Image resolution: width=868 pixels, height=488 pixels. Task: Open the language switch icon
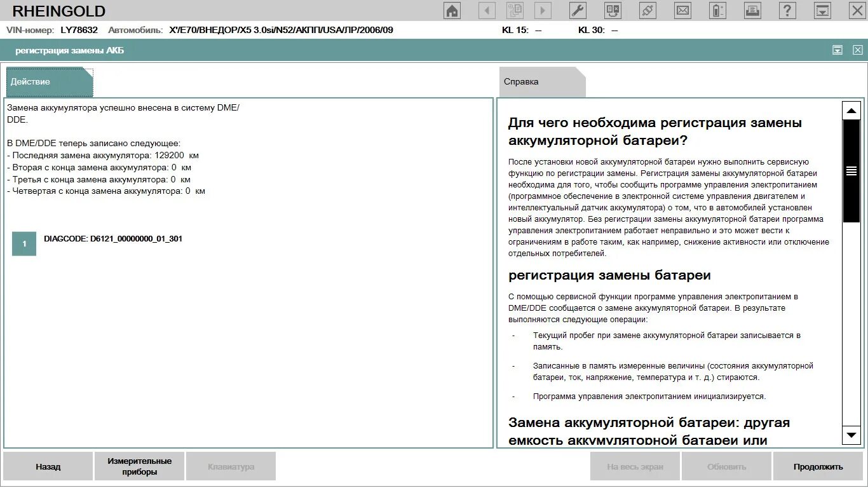613,11
